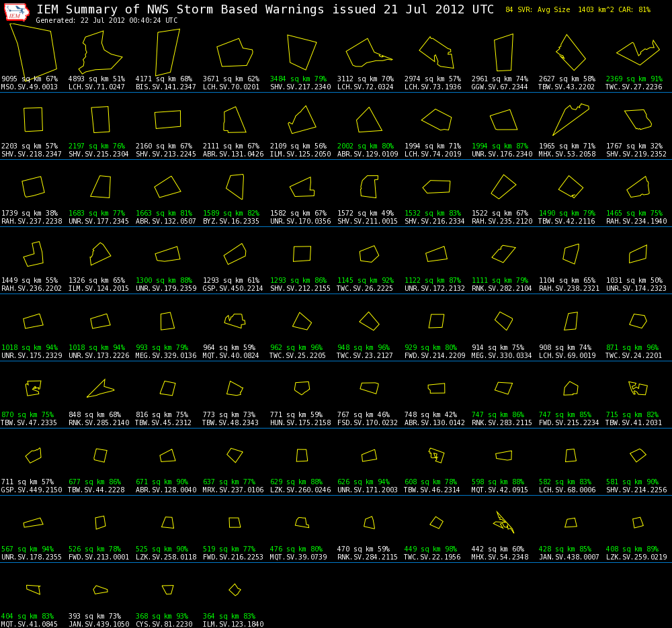
Task: Click the BIS.SV.141.2347 polygon shape
Action: point(167,52)
